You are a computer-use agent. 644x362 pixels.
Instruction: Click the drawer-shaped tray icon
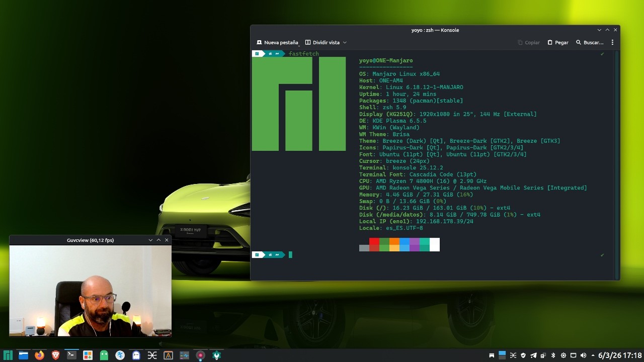pyautogui.click(x=492, y=355)
